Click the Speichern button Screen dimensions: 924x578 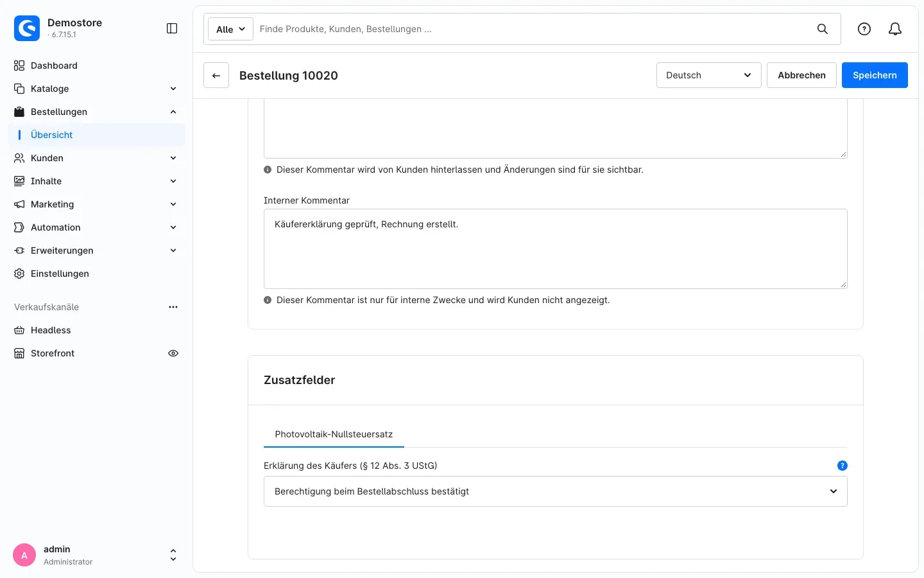tap(875, 75)
